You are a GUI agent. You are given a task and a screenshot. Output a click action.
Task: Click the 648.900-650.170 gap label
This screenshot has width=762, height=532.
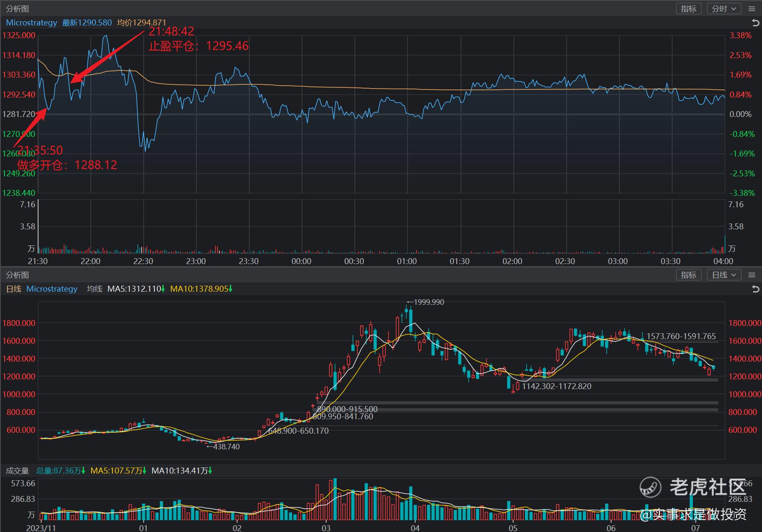click(x=298, y=431)
